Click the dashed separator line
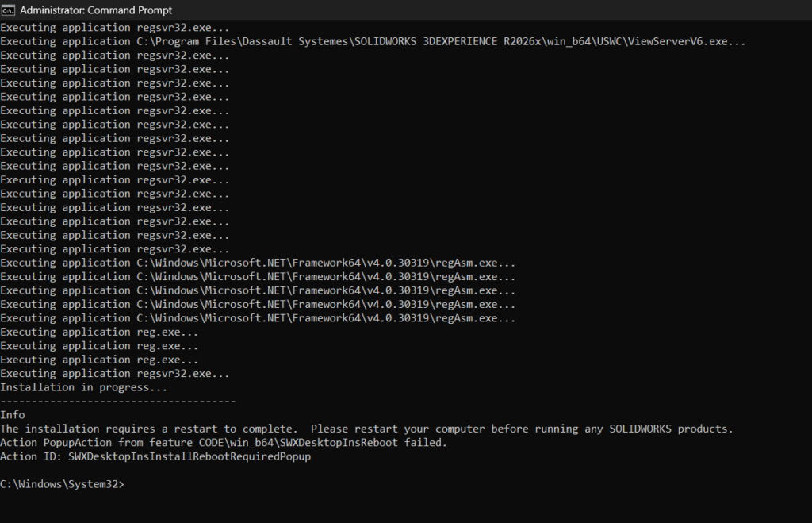Image resolution: width=812 pixels, height=523 pixels. [x=118, y=402]
